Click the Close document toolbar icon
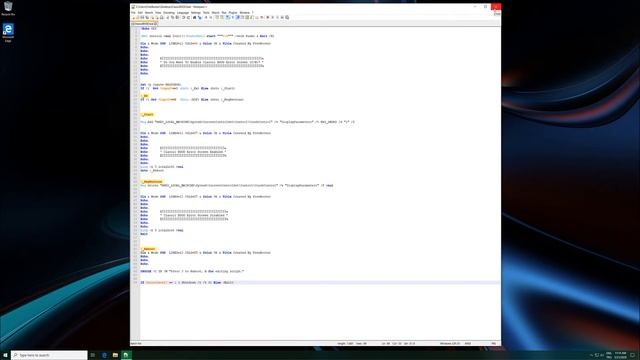This screenshot has width=640, height=360. [152, 18]
